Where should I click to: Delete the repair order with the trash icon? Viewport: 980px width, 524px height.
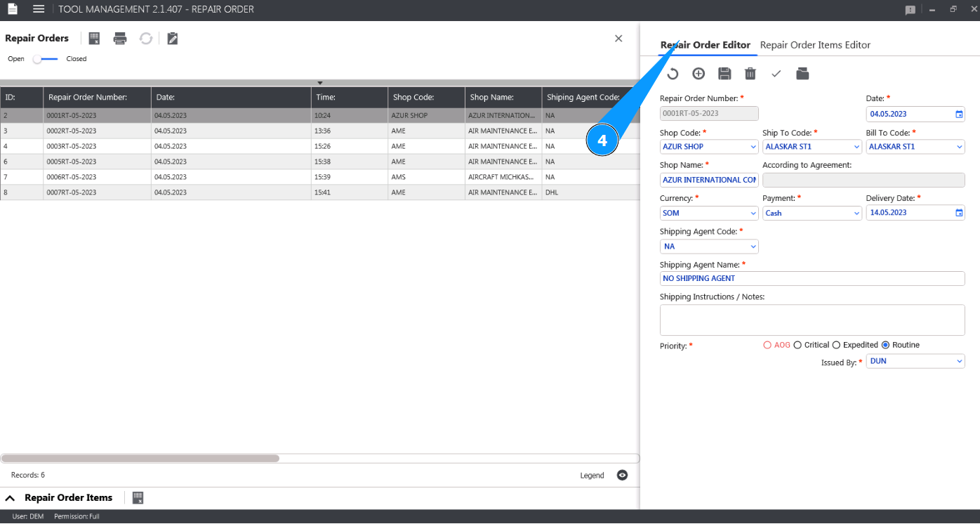750,74
